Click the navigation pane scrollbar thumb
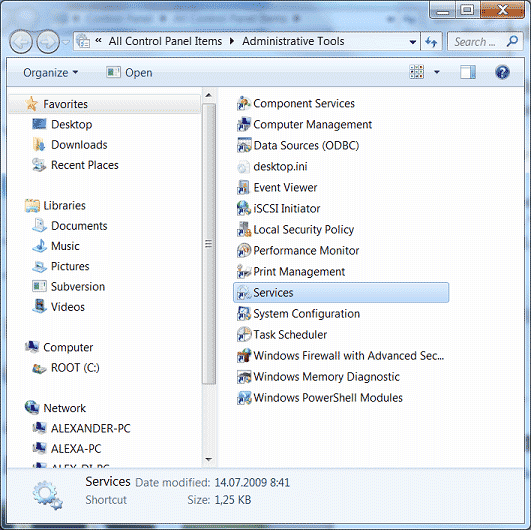The height and width of the screenshot is (530, 531). [209, 244]
